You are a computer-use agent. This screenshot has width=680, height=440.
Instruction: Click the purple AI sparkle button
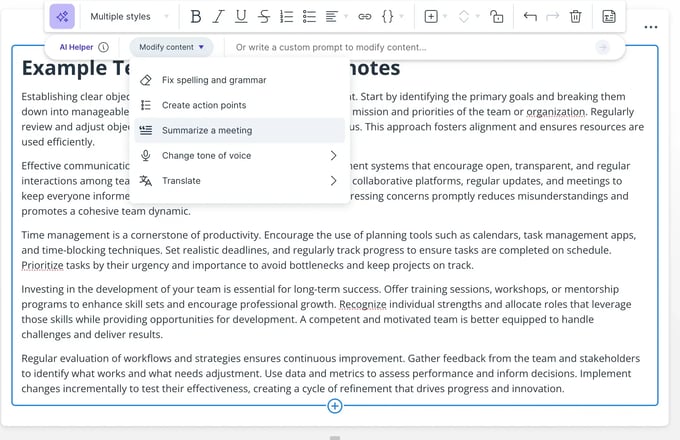click(62, 16)
